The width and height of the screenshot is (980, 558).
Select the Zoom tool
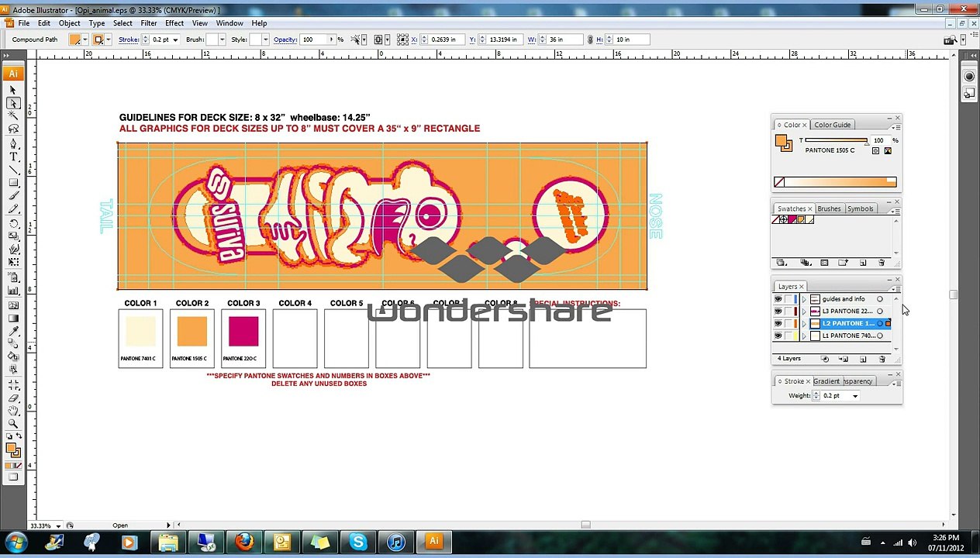click(13, 423)
